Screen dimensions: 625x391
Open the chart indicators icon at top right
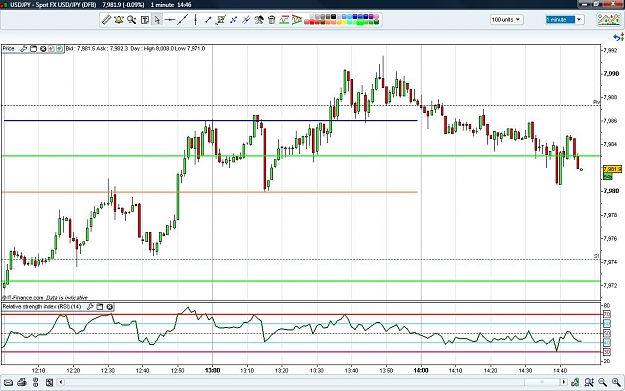[x=609, y=20]
